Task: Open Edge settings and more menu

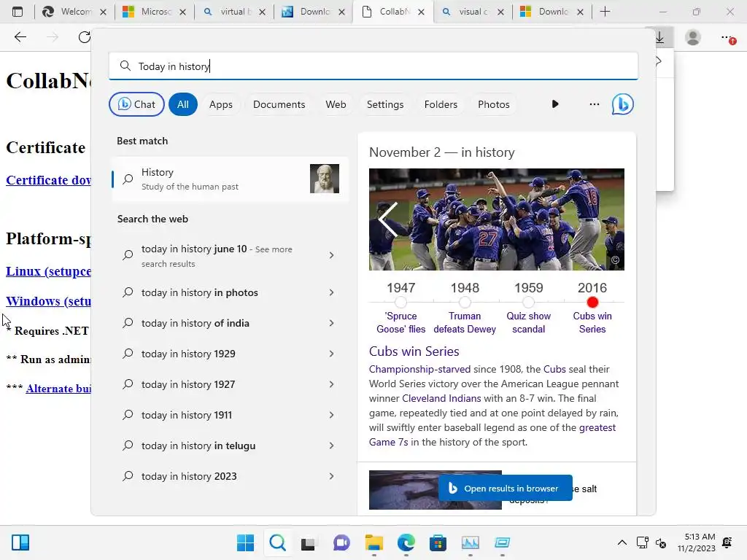Action: click(x=727, y=38)
